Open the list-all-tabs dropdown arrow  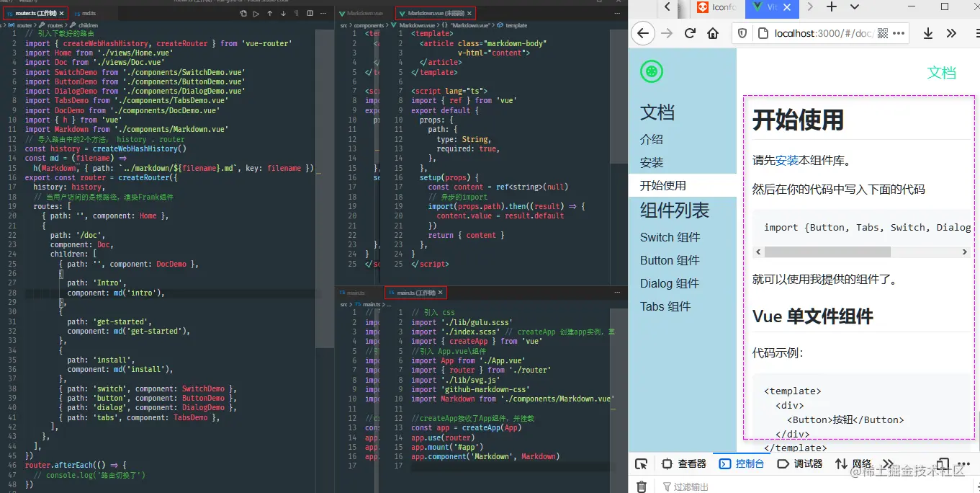(855, 6)
